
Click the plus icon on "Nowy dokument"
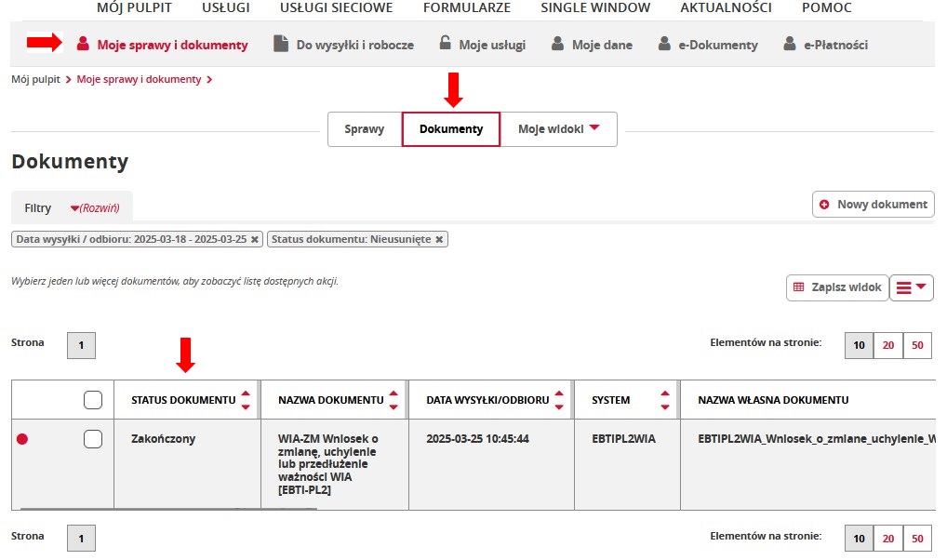[x=824, y=205]
